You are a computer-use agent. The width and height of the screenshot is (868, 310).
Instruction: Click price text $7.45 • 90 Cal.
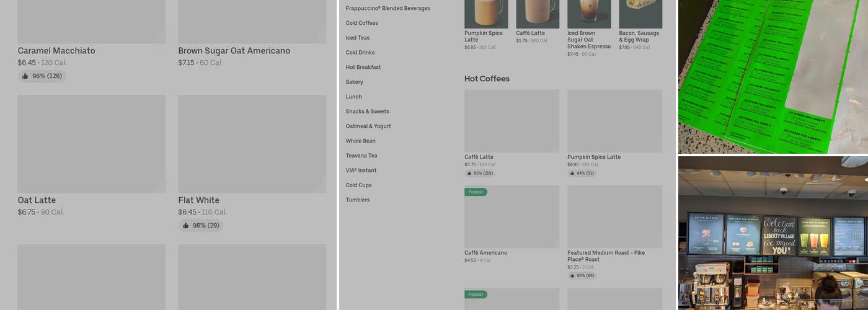582,54
